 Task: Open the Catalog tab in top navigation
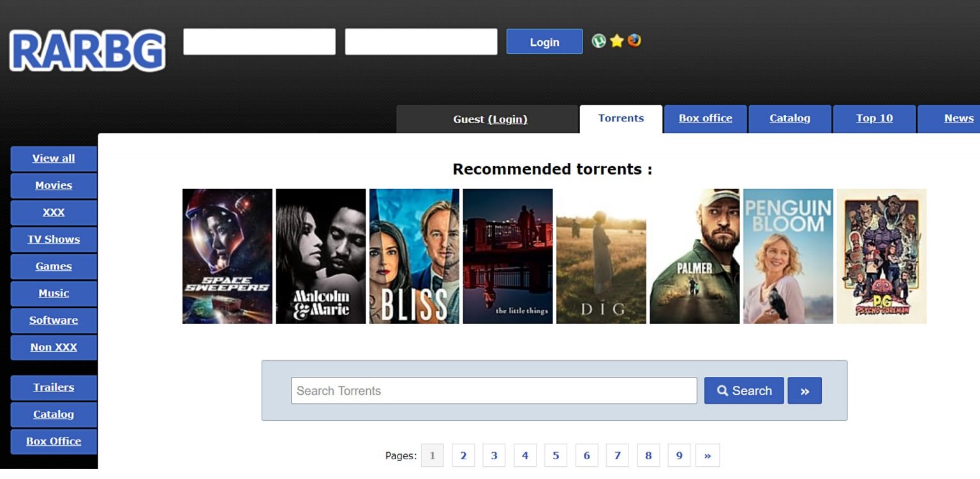[789, 119]
